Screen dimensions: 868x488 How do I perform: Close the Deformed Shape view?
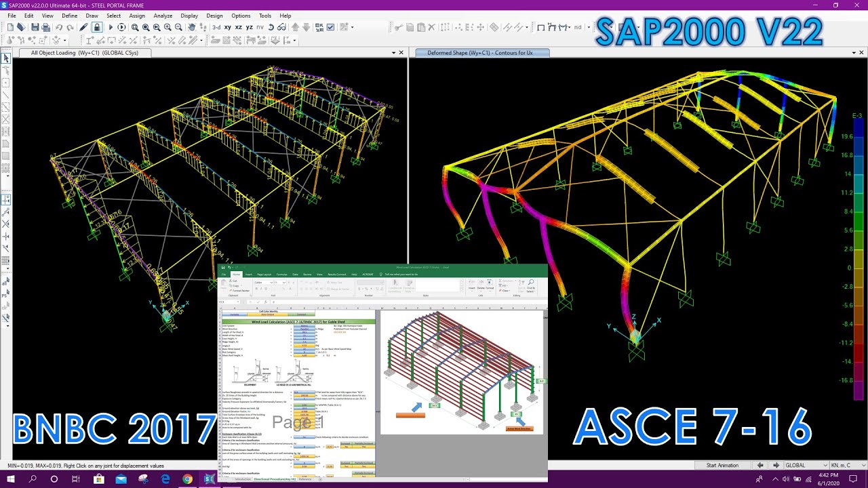coord(861,53)
